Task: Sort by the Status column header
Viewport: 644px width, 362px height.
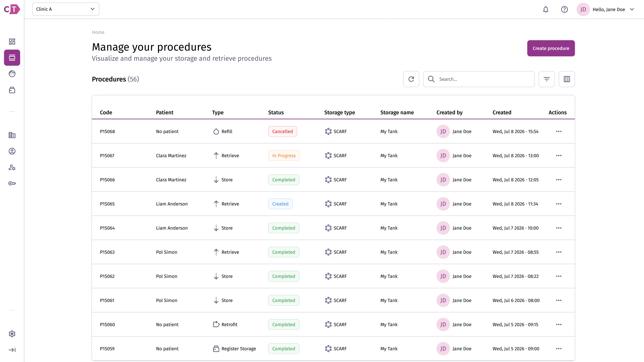Action: click(x=276, y=112)
